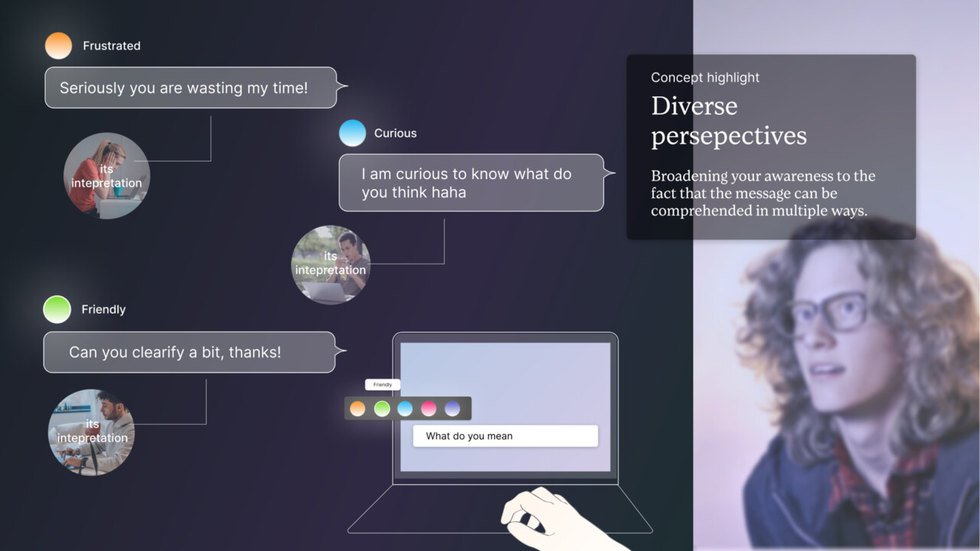Viewport: 980px width, 551px height.
Task: Pick the purple swatch in the tone picker
Action: pos(452,409)
